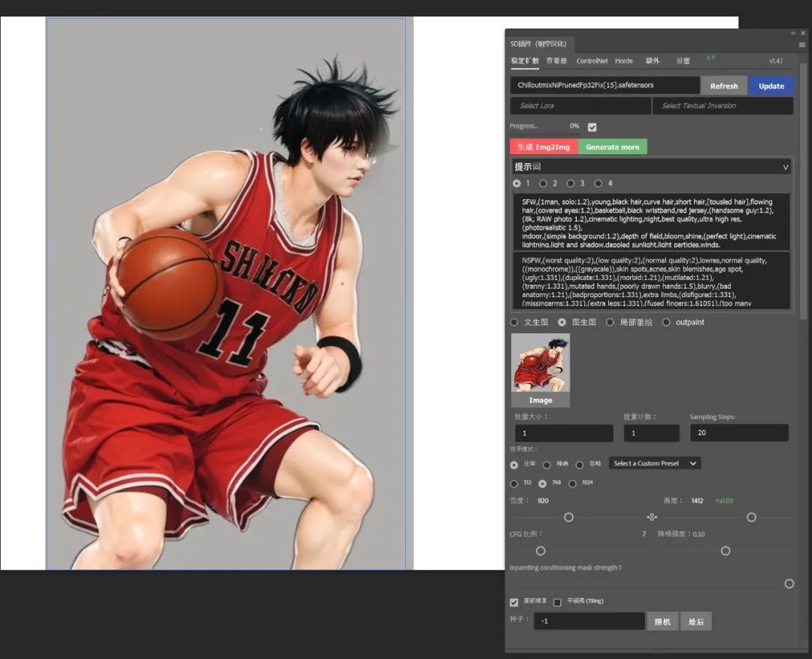
Task: Click the 批量大小 batch size field
Action: (x=564, y=433)
